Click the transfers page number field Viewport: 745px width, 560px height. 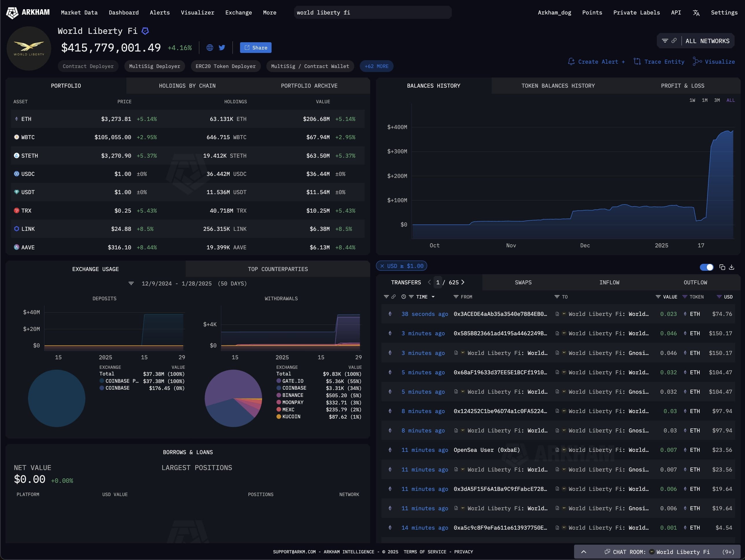438,282
